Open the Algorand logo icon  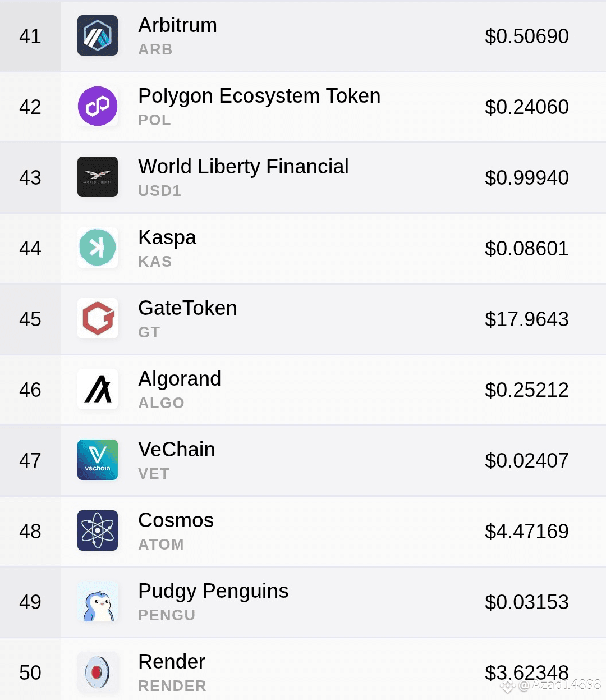click(x=98, y=389)
